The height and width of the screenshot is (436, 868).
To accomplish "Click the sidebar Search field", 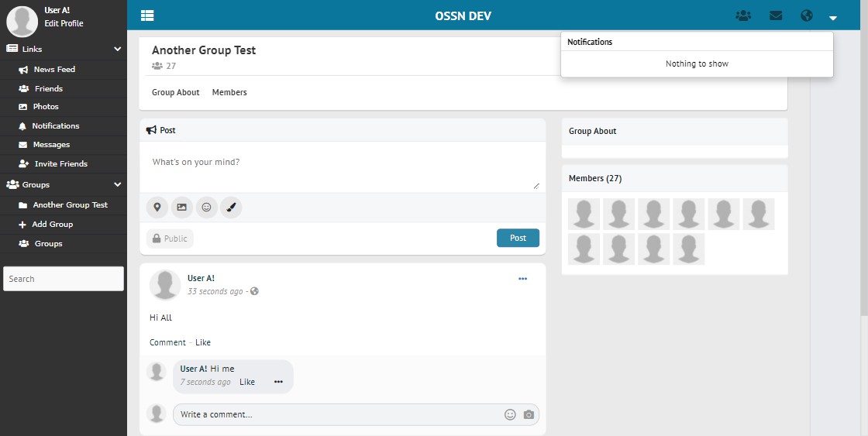I will coord(64,279).
